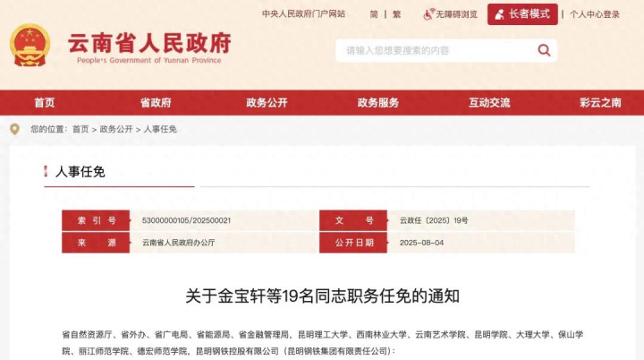Click the 索引号 label cell

[x=96, y=220]
